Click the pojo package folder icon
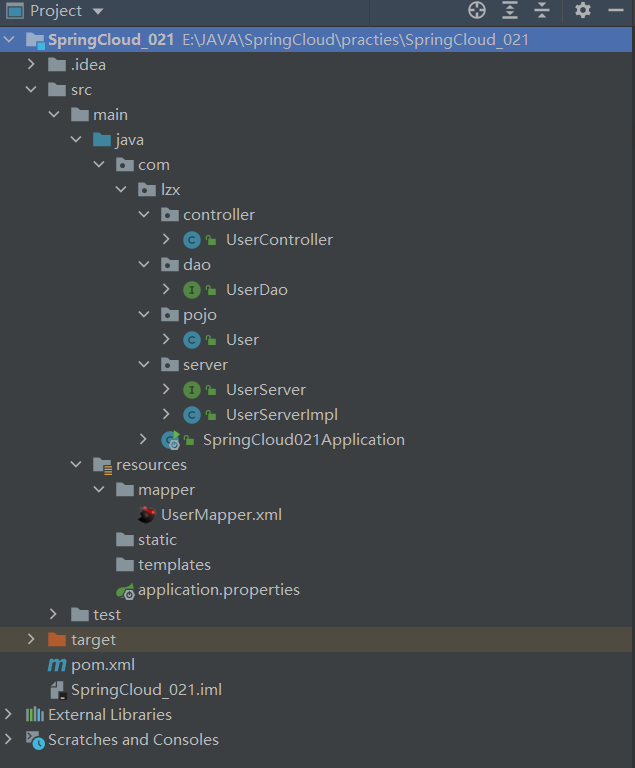 tap(170, 314)
